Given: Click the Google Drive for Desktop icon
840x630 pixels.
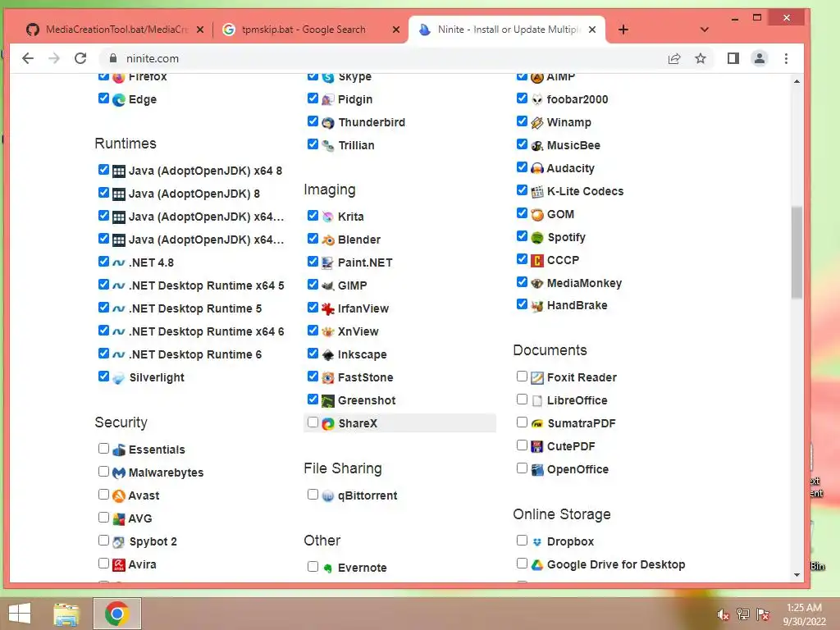Looking at the screenshot, I should 536,564.
